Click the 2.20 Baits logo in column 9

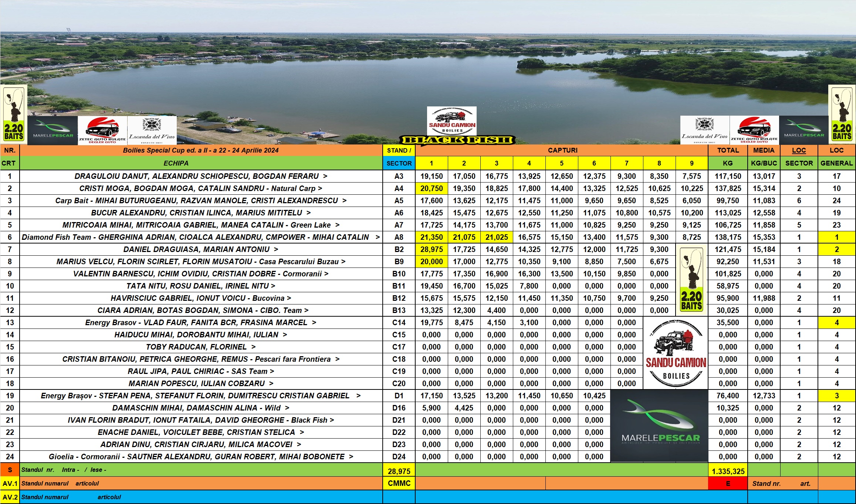691,280
